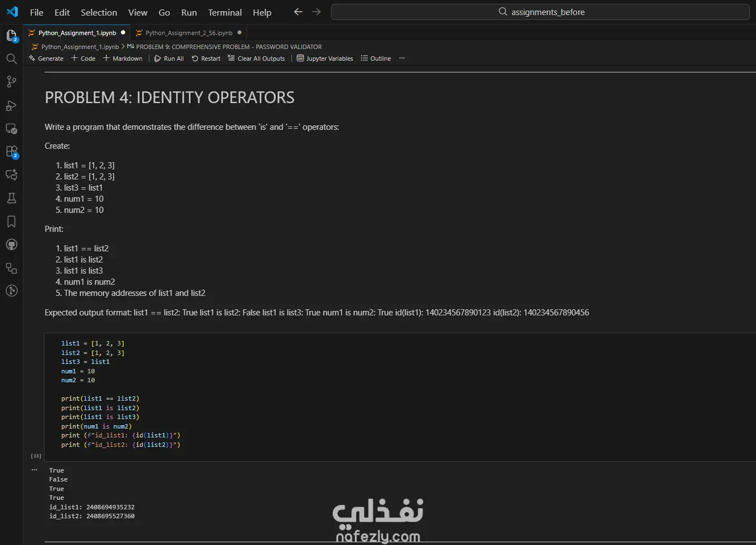The width and height of the screenshot is (756, 545).
Task: Open the Selection menu
Action: pos(99,12)
